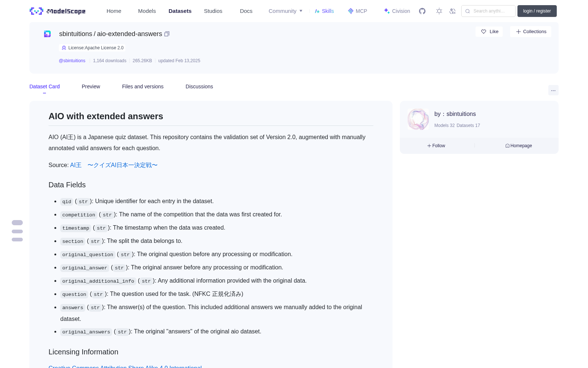Open the AI王 source link
Image resolution: width=588 pixels, height=368 pixels.
114,165
